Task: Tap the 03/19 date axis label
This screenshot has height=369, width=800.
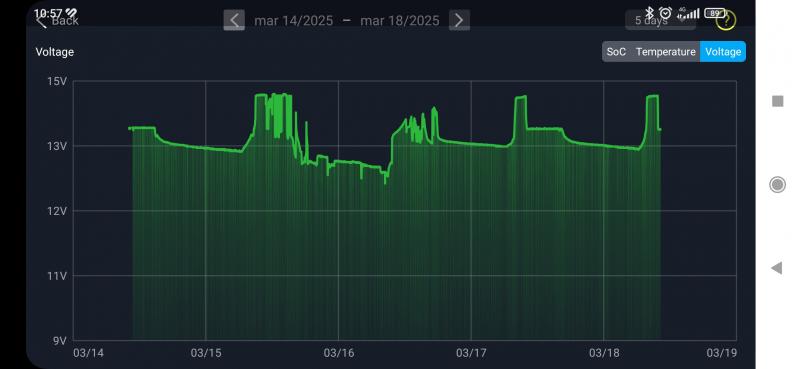Action: point(721,353)
